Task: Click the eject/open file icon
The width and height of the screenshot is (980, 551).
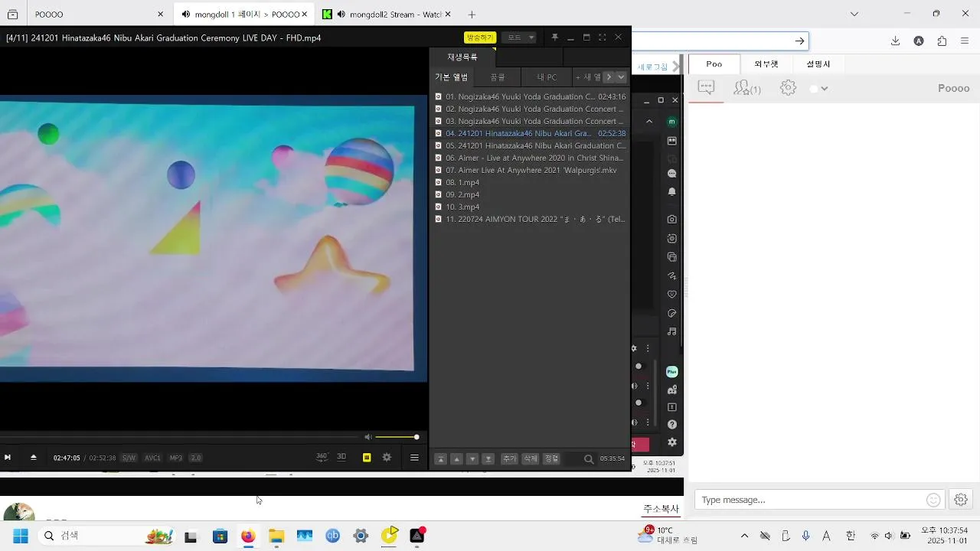Action: (x=34, y=458)
